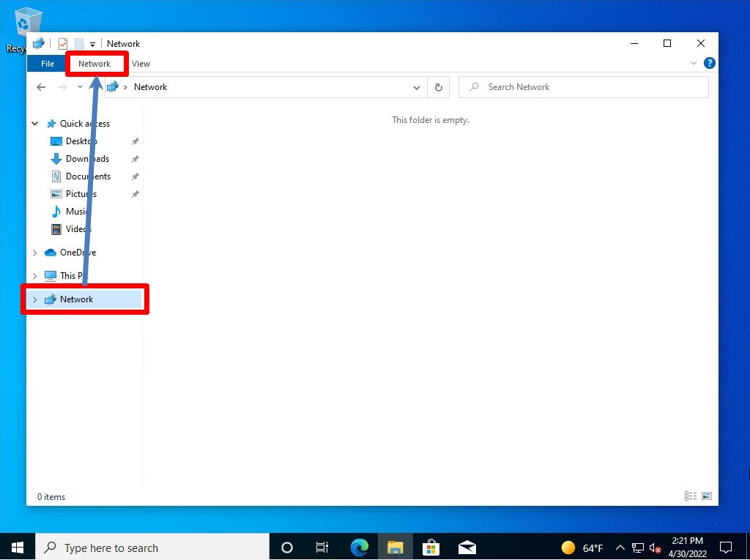Select details view icon in status bar

point(689,496)
